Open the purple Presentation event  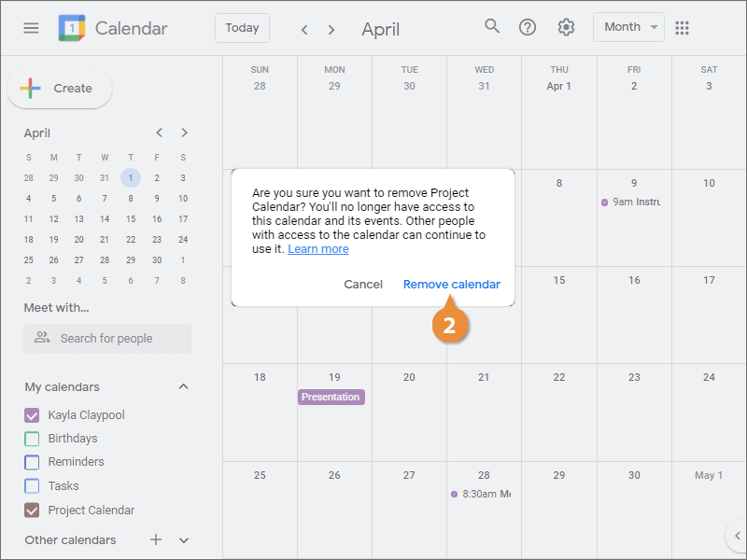[x=331, y=397]
